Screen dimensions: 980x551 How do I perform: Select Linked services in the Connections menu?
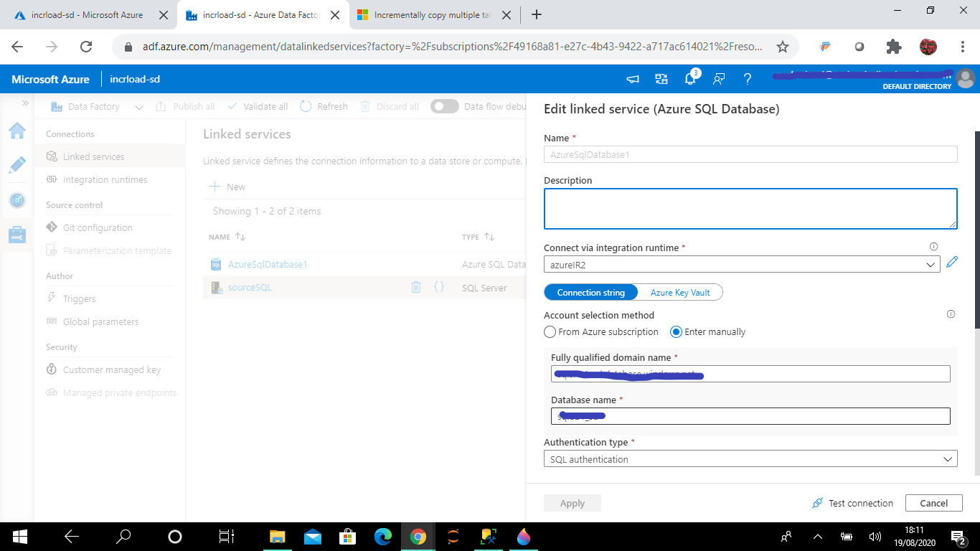(93, 156)
